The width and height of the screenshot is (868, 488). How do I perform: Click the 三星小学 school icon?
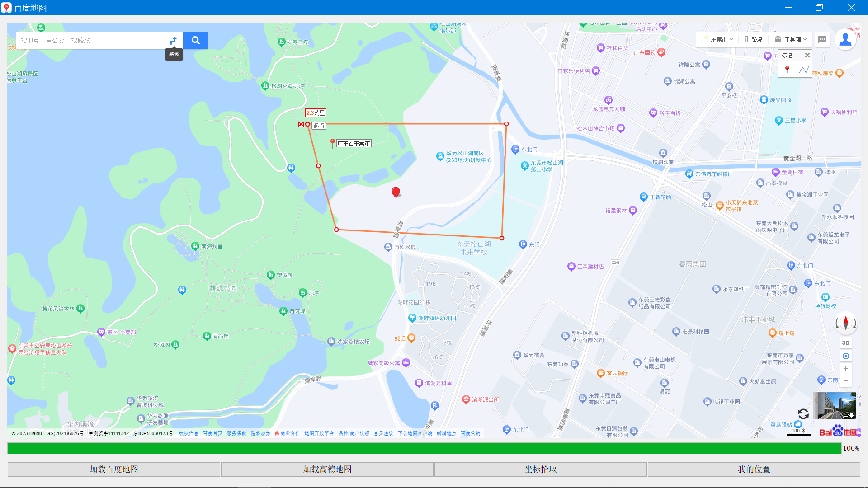[x=779, y=120]
